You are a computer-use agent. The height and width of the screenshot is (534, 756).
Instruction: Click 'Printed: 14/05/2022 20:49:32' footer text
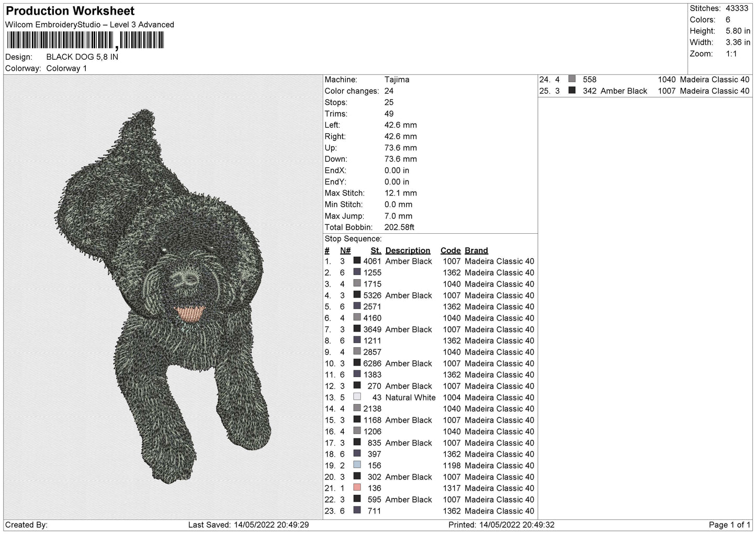tap(501, 525)
